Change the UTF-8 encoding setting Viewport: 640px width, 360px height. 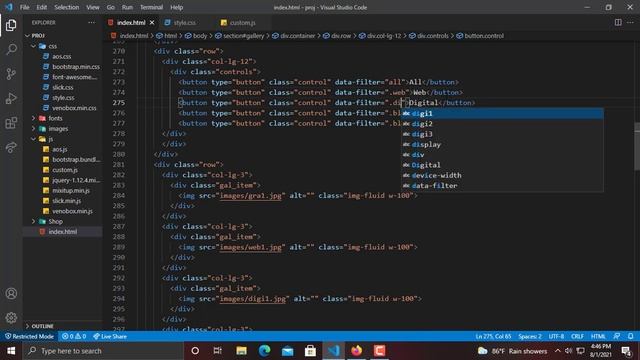(x=556, y=336)
